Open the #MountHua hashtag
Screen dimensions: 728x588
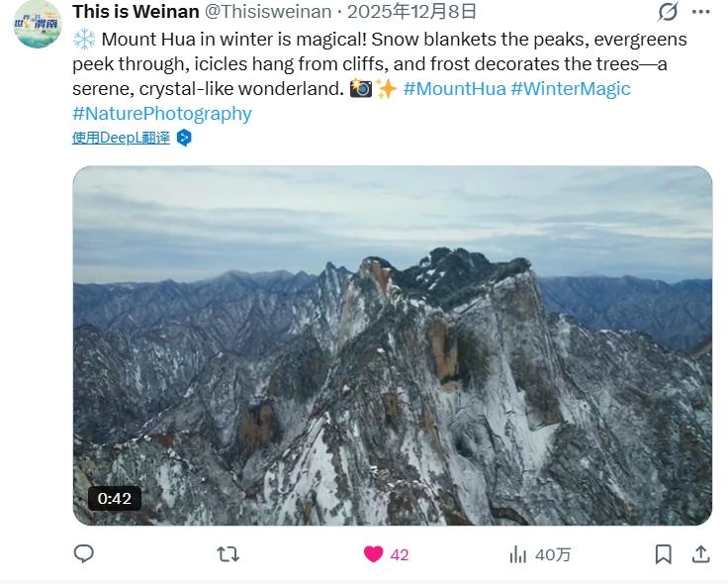point(454,88)
